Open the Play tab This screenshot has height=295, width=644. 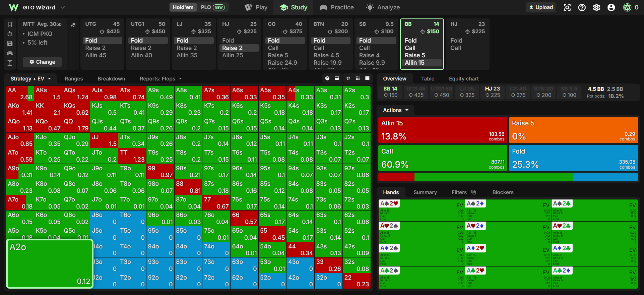pos(256,7)
